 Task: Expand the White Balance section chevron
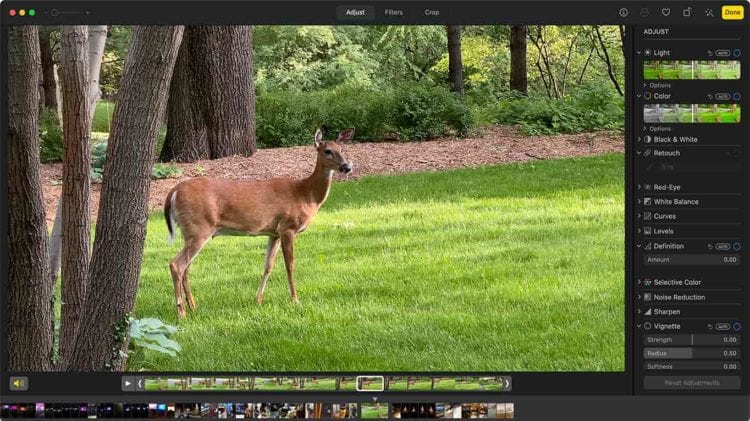point(639,201)
